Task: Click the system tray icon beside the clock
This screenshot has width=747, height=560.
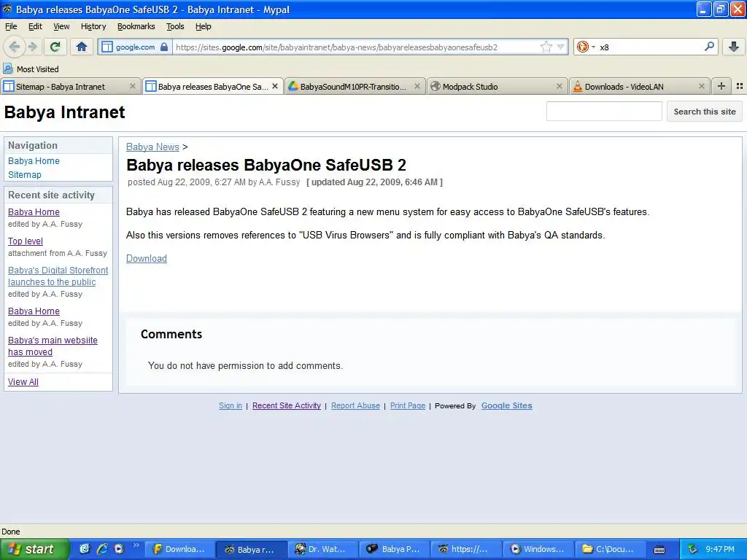Action: (693, 549)
